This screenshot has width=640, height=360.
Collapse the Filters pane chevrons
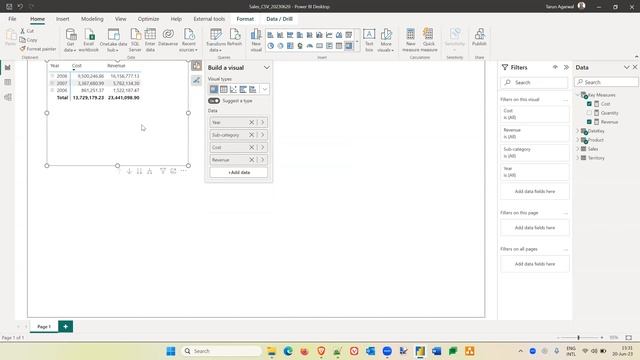(566, 67)
